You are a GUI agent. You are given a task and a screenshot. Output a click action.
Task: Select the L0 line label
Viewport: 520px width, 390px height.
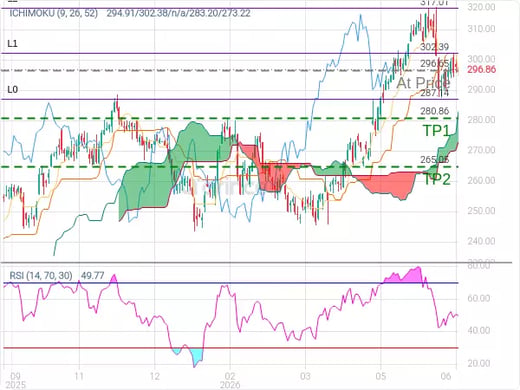12,89
